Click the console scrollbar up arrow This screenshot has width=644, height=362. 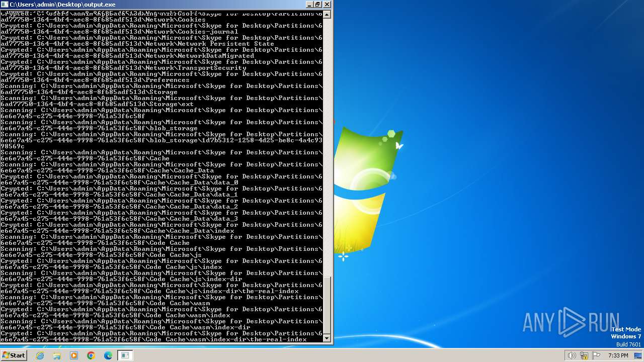(327, 14)
